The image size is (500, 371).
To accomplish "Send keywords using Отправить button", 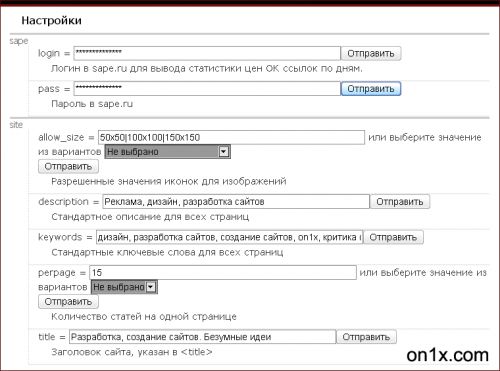I will coord(393,237).
